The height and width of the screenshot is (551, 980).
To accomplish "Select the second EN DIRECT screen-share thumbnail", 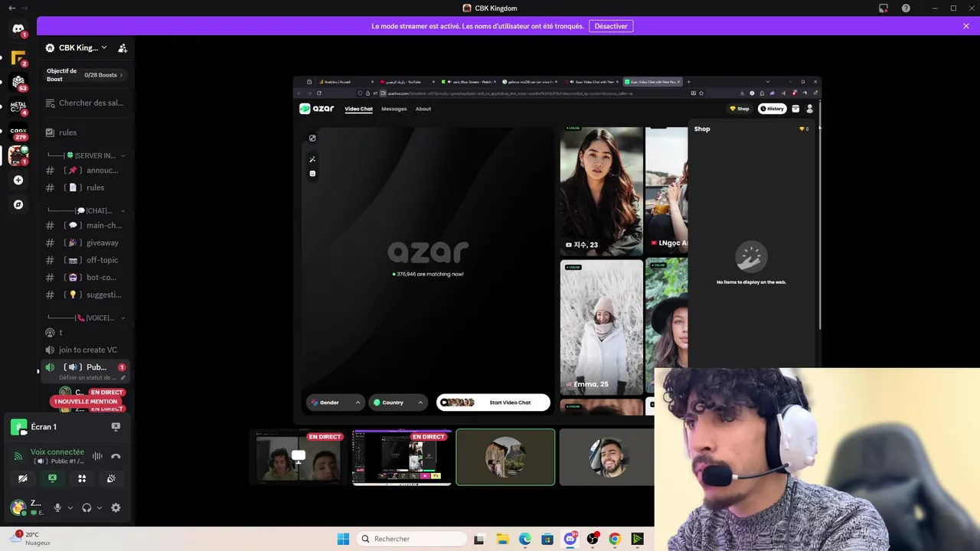I will [x=402, y=457].
